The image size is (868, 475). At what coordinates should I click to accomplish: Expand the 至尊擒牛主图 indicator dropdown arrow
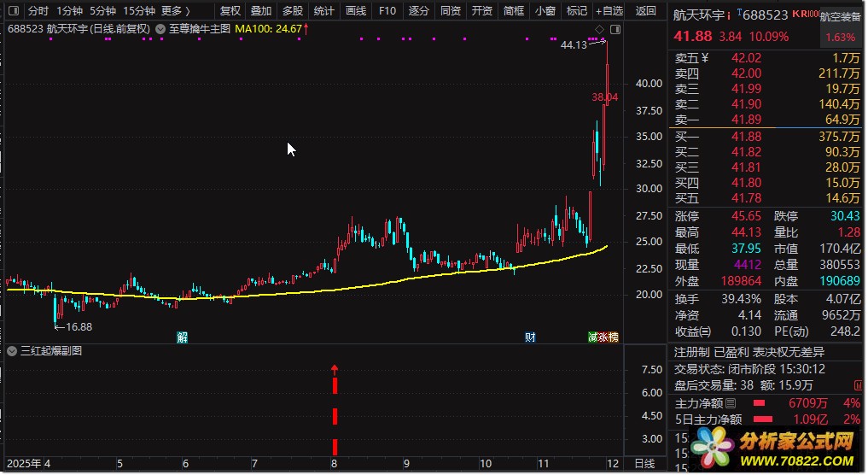click(x=160, y=29)
